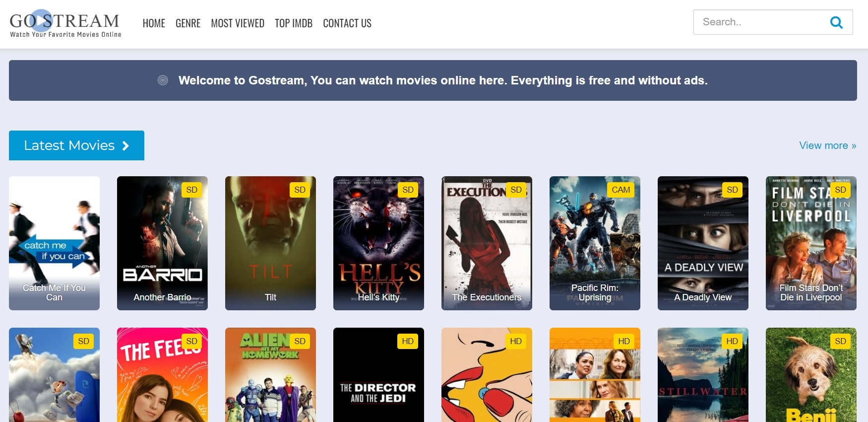Click the chevron on Latest Movies
The height and width of the screenshot is (422, 868).
coord(125,145)
